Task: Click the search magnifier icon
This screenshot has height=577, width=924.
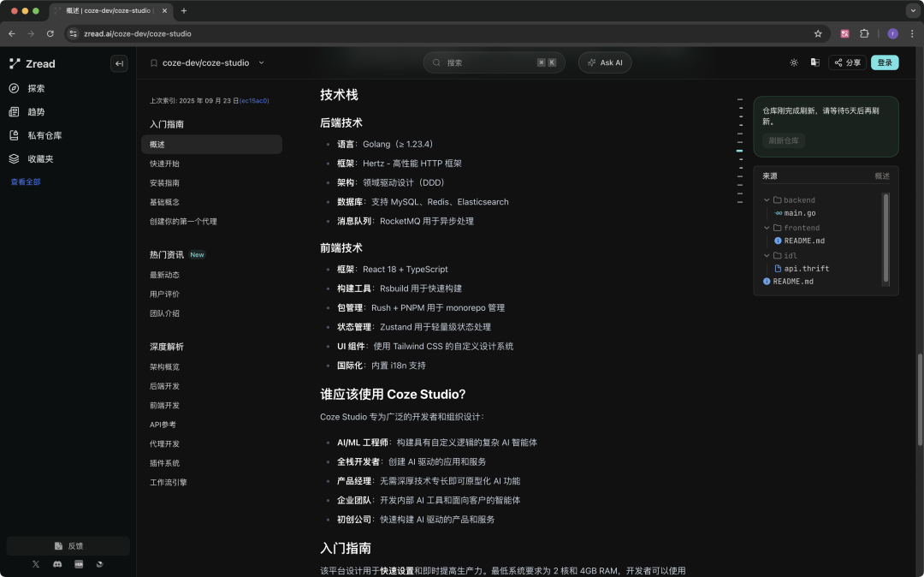Action: point(436,62)
